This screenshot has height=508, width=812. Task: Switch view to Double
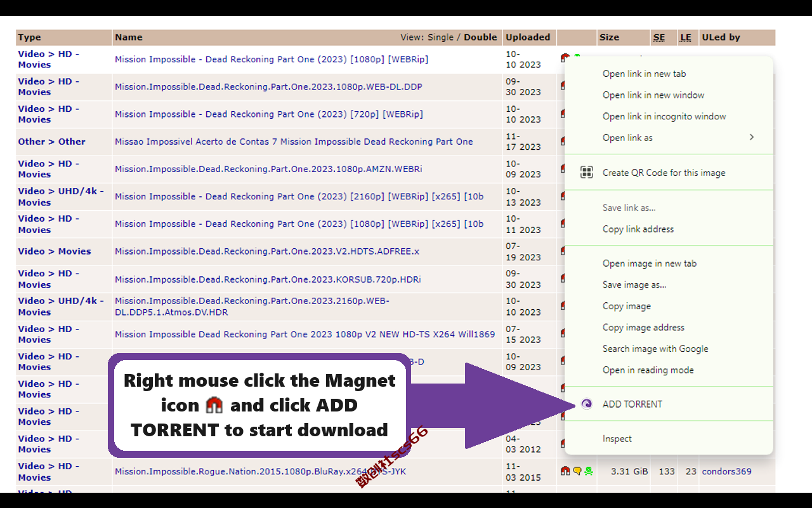coord(480,37)
